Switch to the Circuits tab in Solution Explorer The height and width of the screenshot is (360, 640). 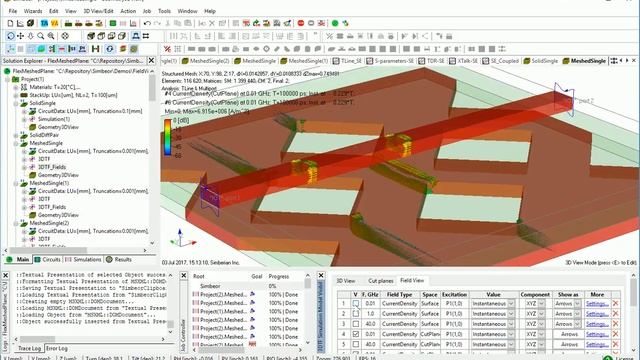[x=47, y=260]
